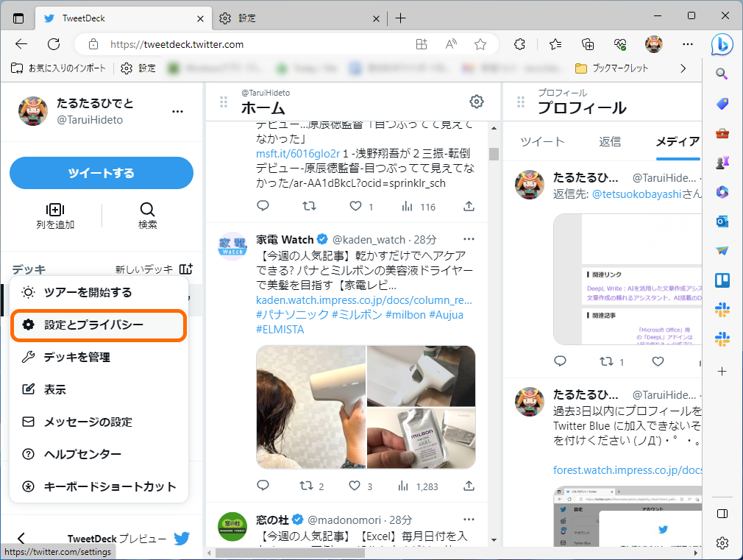Open account options for TaruiHideto
The height and width of the screenshot is (560, 743).
177,110
